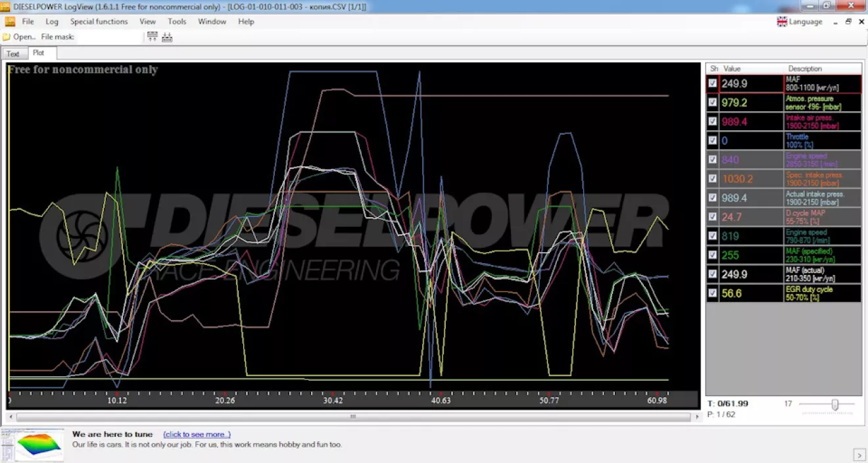Restore the inner document window
Viewport: 868px width, 463px height.
(x=848, y=22)
